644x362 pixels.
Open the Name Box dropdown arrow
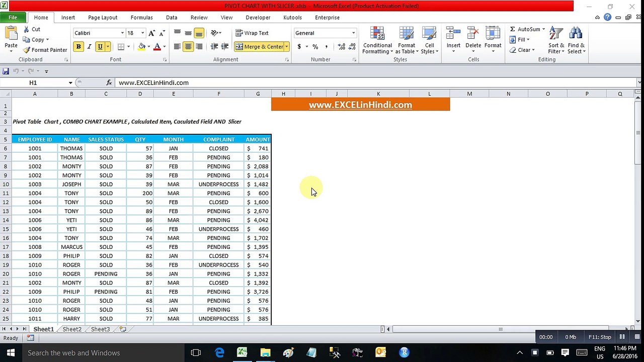pos(70,82)
